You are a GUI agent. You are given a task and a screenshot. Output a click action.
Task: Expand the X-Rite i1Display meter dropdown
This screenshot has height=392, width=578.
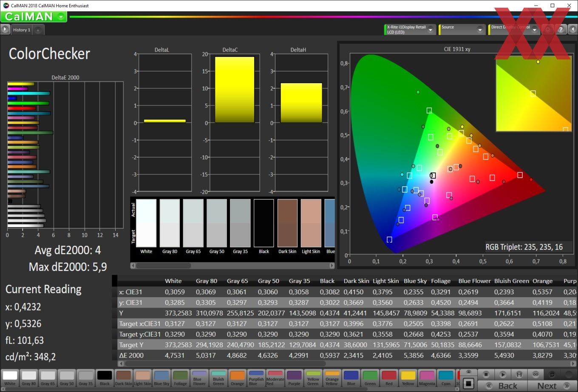pos(430,30)
